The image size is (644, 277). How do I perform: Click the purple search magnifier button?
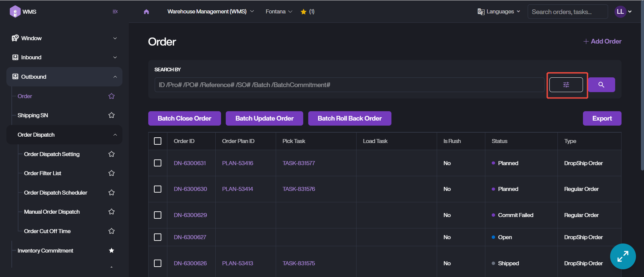(601, 85)
